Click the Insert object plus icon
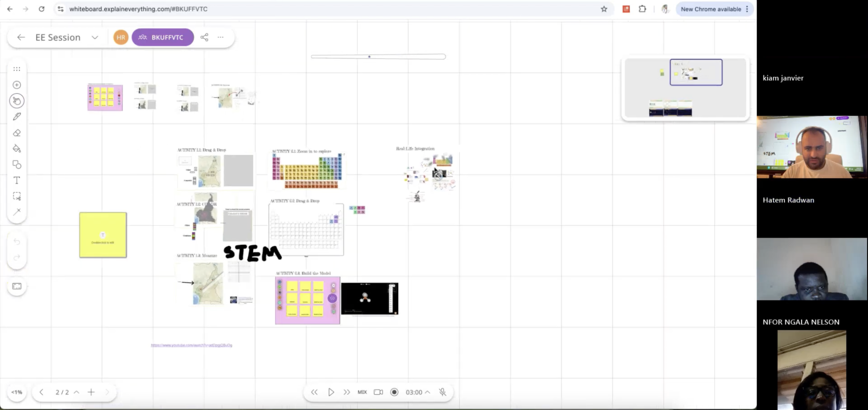The height and width of the screenshot is (410, 868). click(x=17, y=85)
